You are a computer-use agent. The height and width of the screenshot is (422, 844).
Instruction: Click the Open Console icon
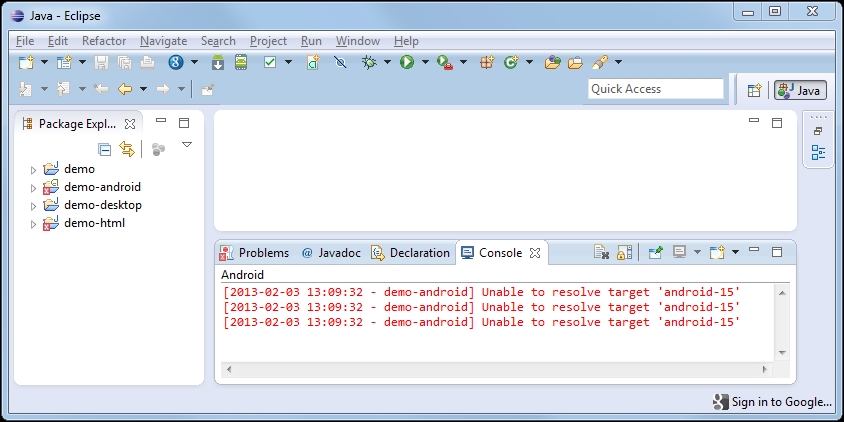(717, 252)
